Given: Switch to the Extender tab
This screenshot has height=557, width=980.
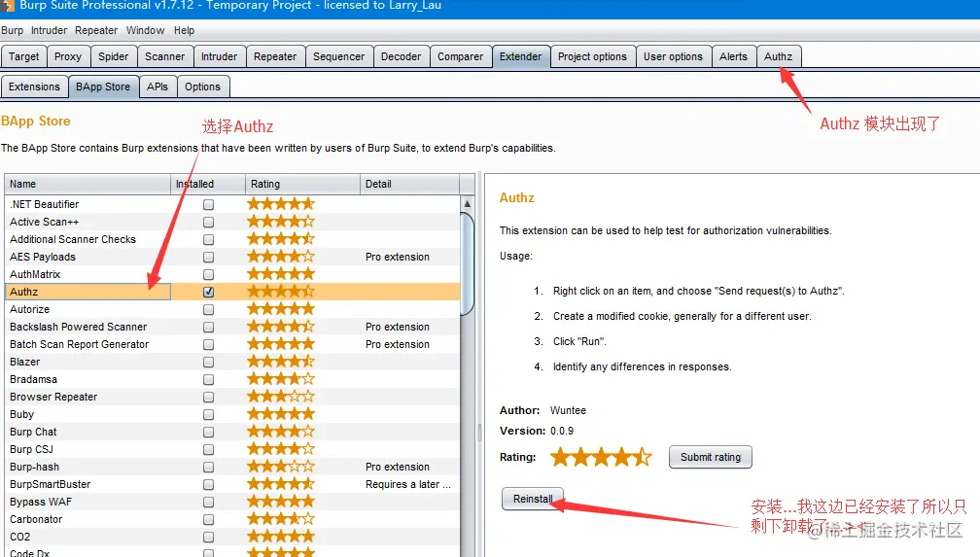Looking at the screenshot, I should point(521,56).
